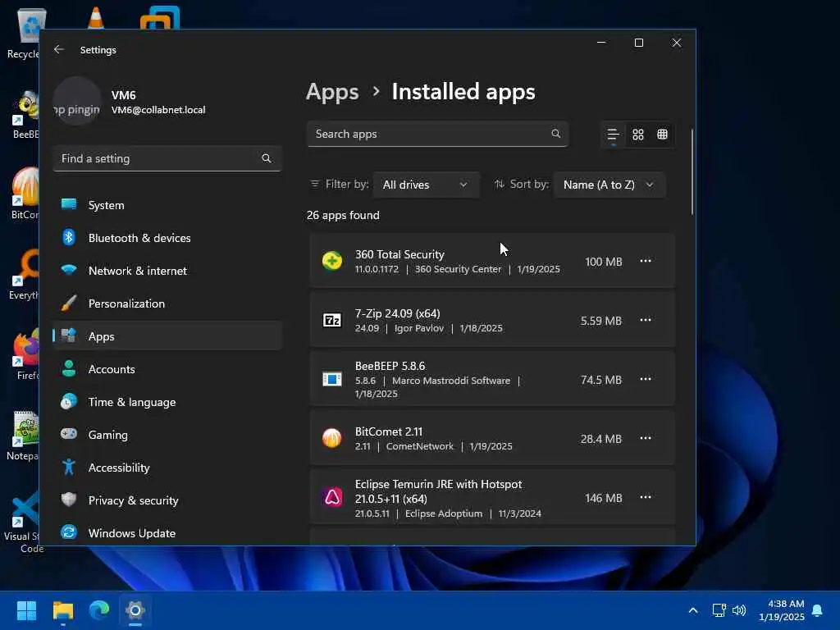
Task: Click the 146 MB size value
Action: [603, 498]
